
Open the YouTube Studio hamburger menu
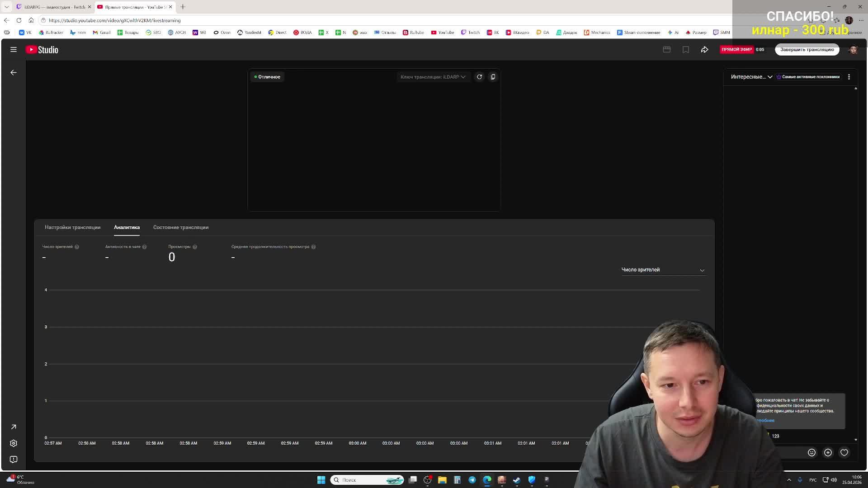14,50
